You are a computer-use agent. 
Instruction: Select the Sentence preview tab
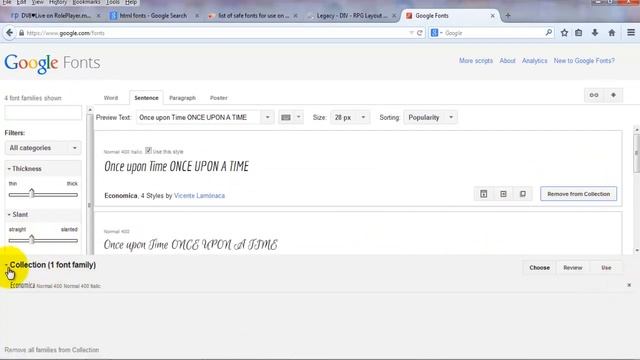pyautogui.click(x=146, y=98)
